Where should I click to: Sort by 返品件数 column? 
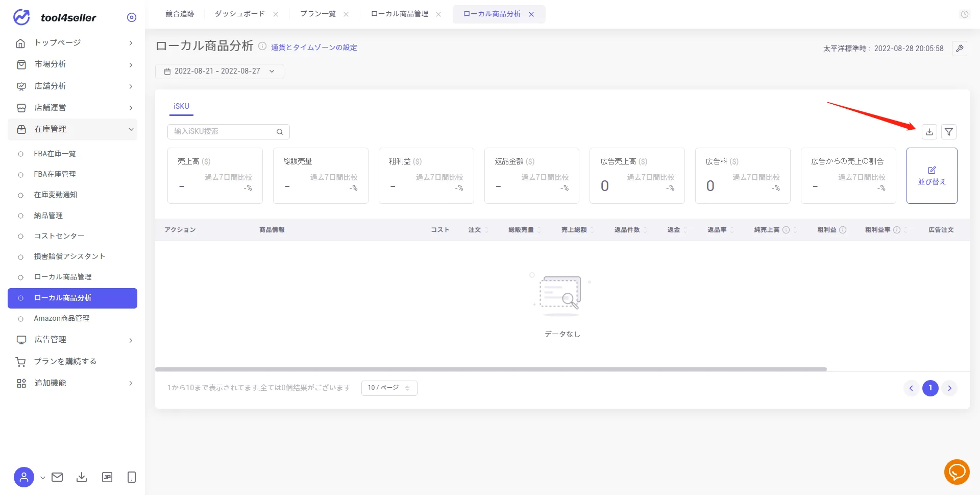point(645,230)
